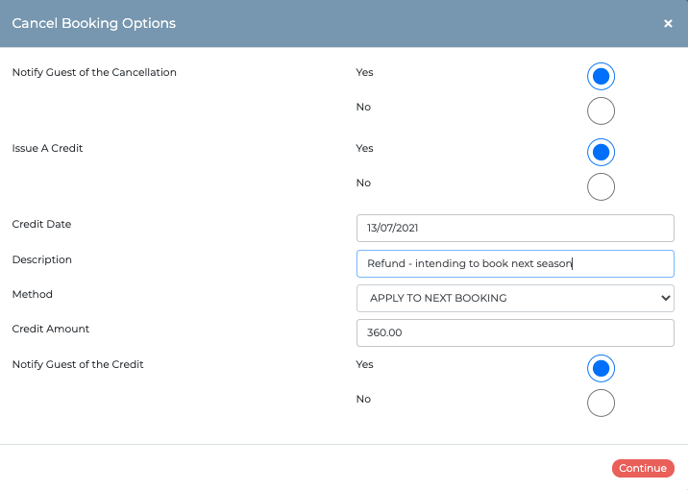
Task: Enable Yes radio for Notify Guest of Credit
Action: (601, 368)
